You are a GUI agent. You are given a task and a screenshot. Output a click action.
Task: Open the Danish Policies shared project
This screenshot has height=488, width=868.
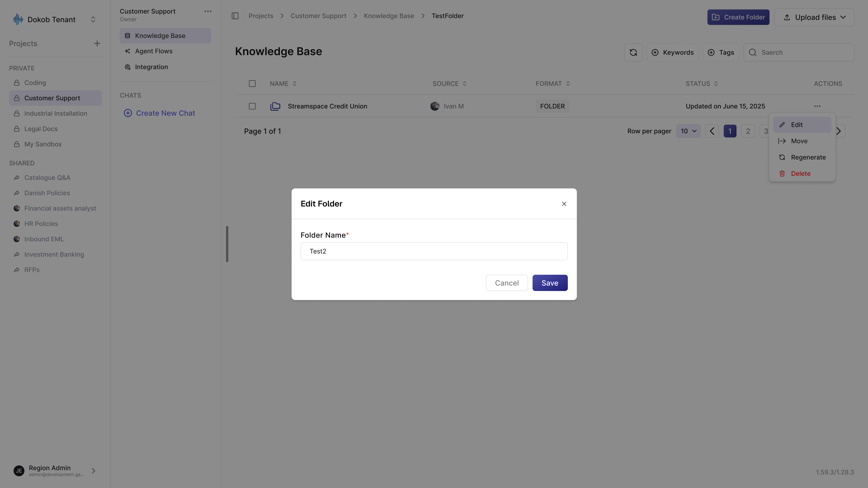tap(55, 193)
